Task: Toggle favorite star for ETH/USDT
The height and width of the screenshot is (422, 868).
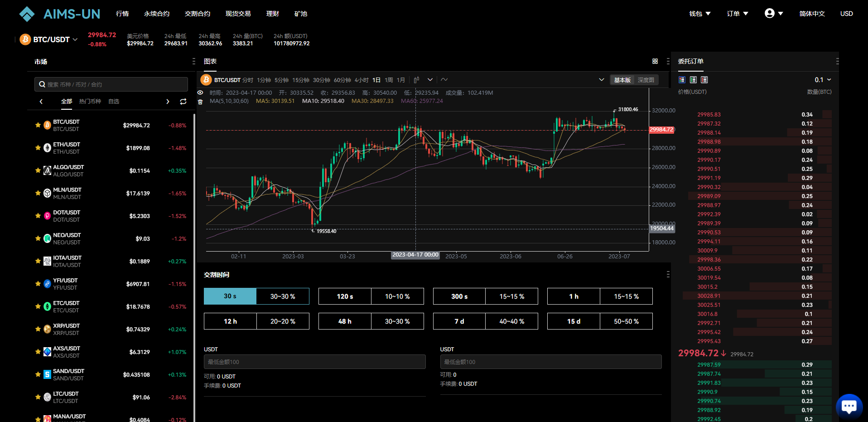Action: [38, 148]
